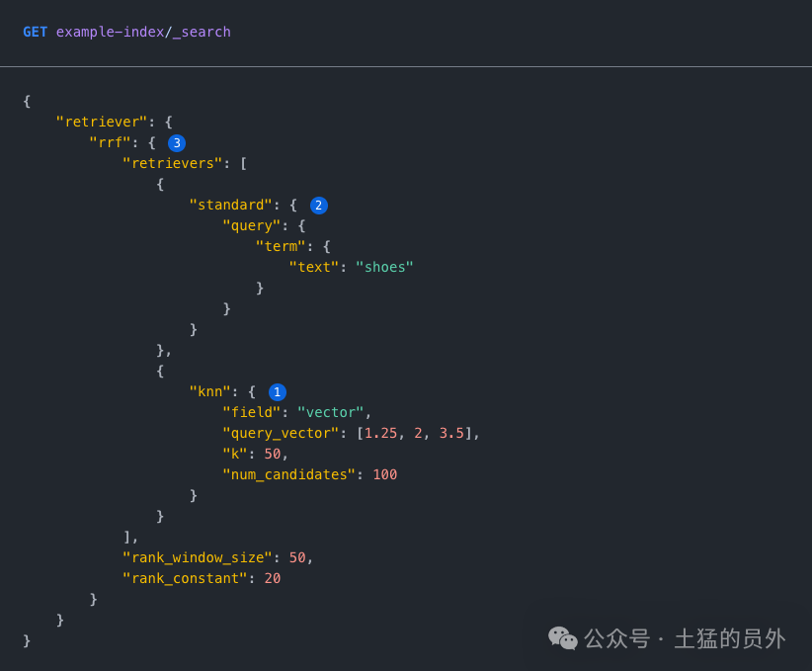Click the "k" value 50
The image size is (812, 671).
click(273, 454)
